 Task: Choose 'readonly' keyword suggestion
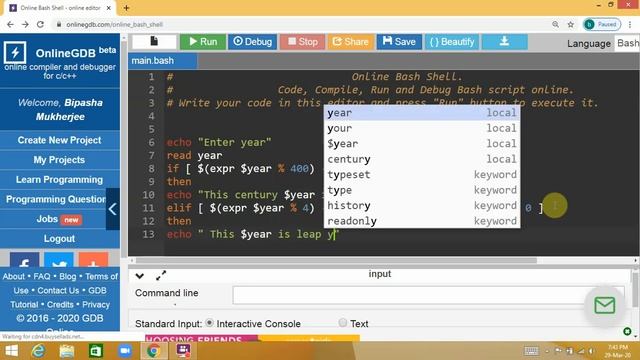coord(422,221)
